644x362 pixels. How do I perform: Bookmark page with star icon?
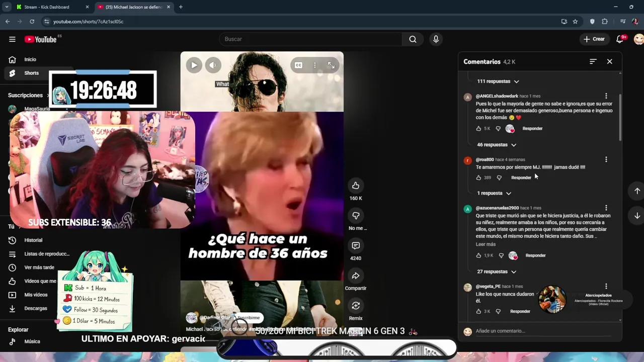point(575,22)
